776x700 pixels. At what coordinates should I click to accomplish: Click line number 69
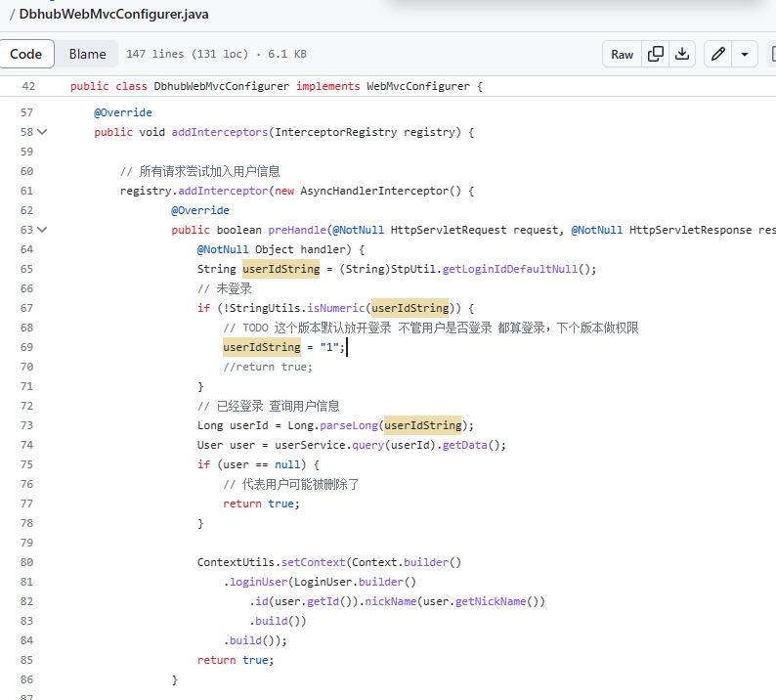26,347
